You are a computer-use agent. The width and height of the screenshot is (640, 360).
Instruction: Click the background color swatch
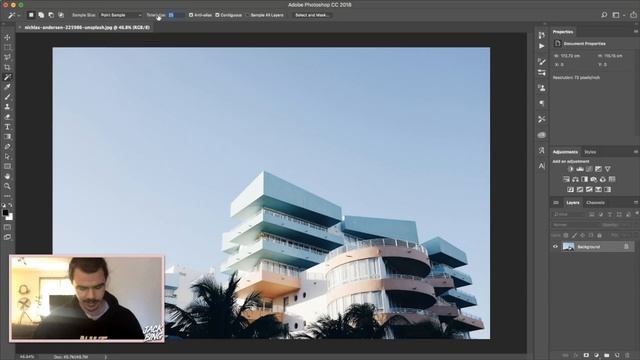(x=10, y=217)
